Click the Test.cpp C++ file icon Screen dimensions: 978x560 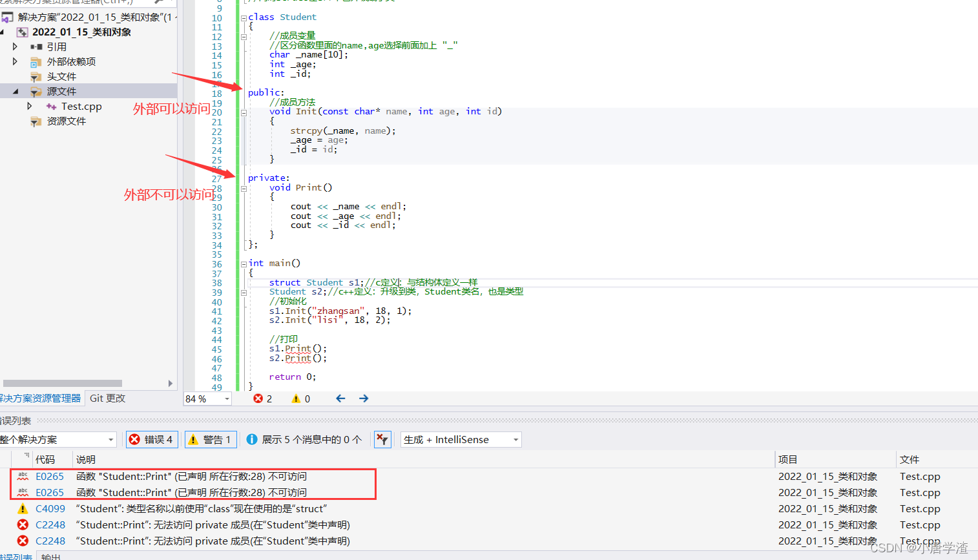point(51,107)
